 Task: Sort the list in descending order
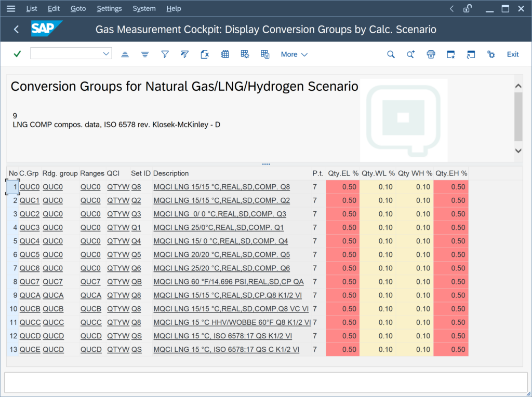(x=145, y=54)
